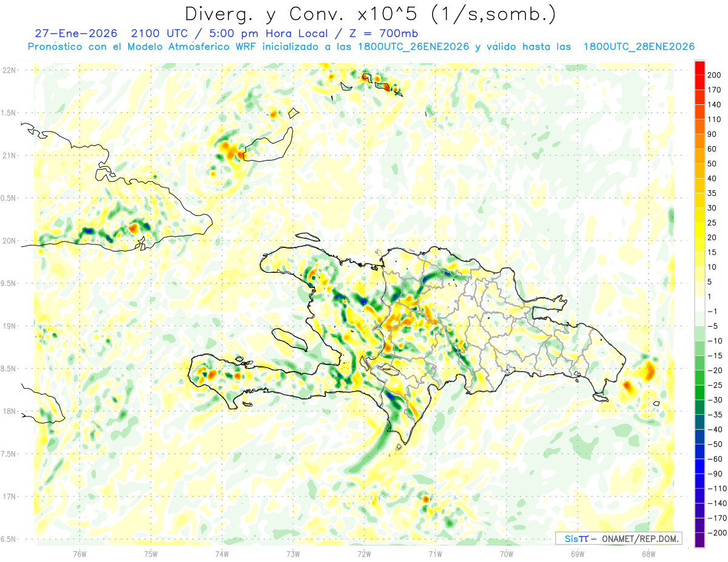Click the '-140' color bar value
Screen dimensions: 728x562
(716, 503)
